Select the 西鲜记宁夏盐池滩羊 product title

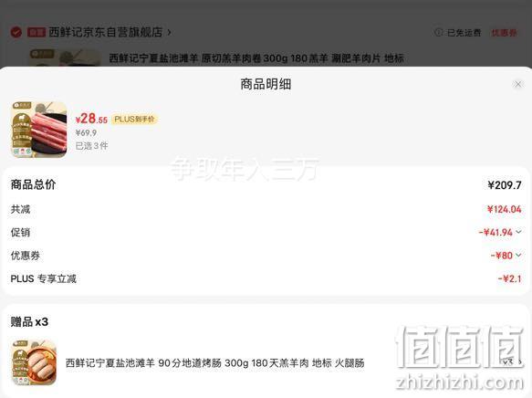pyautogui.click(x=256, y=58)
